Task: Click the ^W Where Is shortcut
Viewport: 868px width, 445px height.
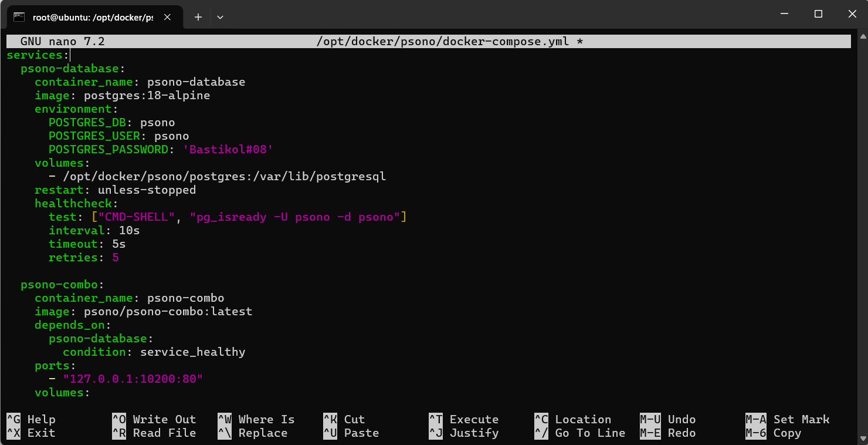Action: coord(256,420)
